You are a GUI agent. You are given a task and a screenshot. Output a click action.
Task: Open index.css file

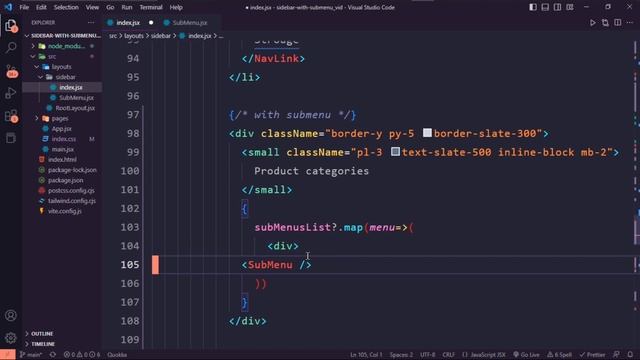tap(63, 139)
